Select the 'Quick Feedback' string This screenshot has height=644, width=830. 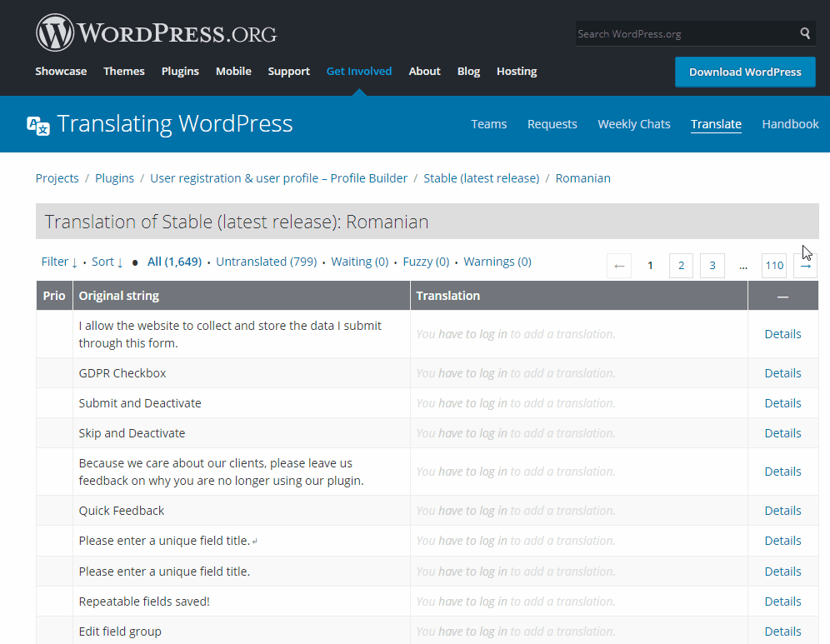[x=121, y=511]
